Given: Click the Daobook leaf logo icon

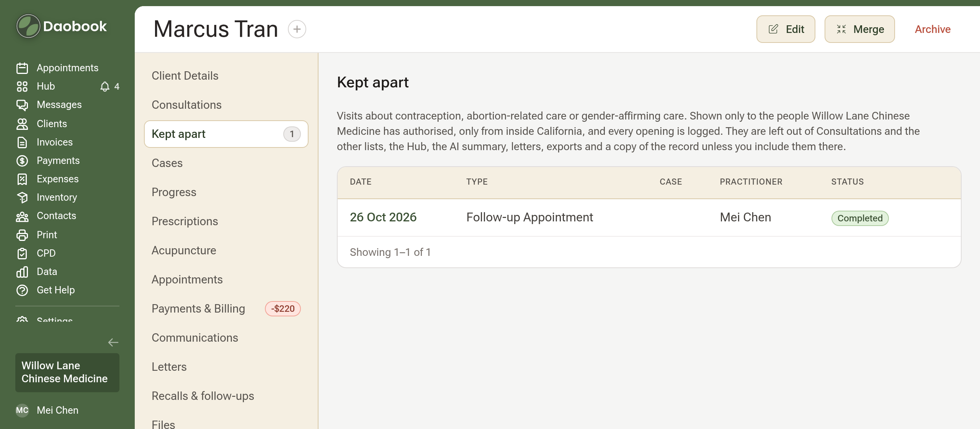Looking at the screenshot, I should pyautogui.click(x=28, y=26).
